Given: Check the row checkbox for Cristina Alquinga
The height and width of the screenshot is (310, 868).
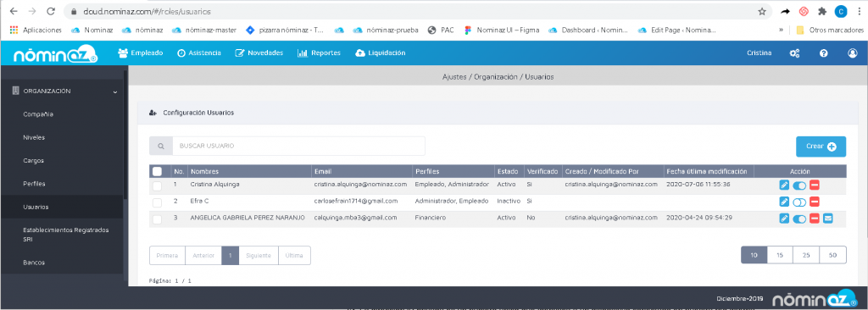Looking at the screenshot, I should click(157, 186).
